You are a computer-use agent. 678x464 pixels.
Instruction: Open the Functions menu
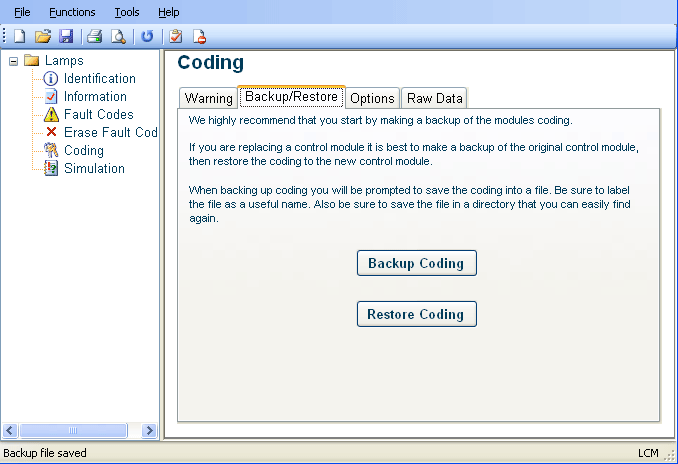coord(72,12)
